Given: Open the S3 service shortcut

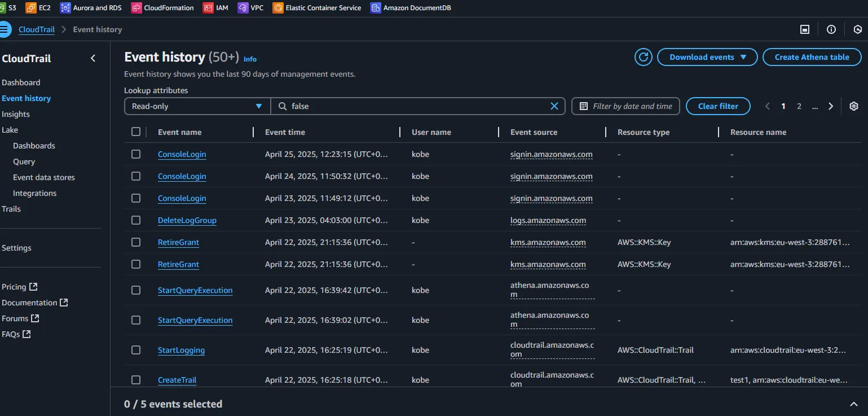Looking at the screenshot, I should point(8,8).
